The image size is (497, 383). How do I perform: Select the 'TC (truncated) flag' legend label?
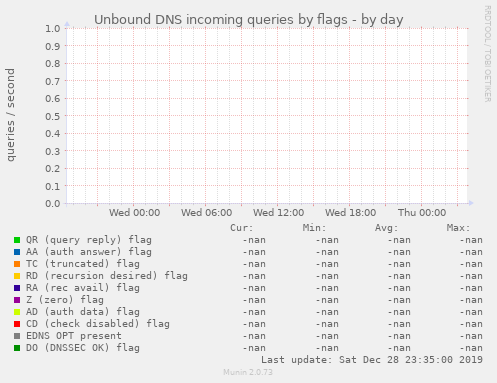[83, 264]
